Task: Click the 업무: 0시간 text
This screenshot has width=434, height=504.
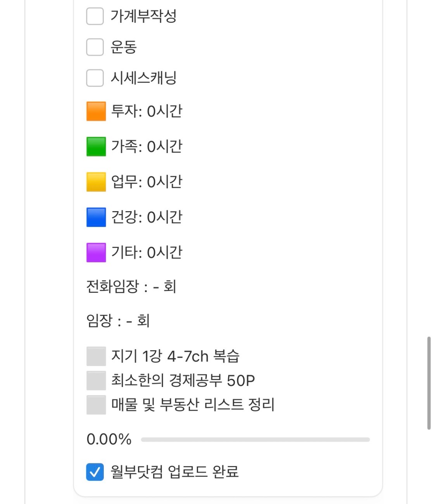Action: pos(147,182)
